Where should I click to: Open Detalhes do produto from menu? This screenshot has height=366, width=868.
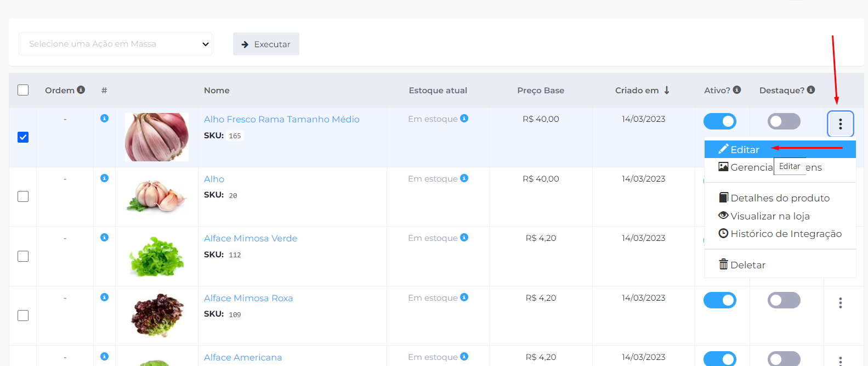(x=780, y=198)
